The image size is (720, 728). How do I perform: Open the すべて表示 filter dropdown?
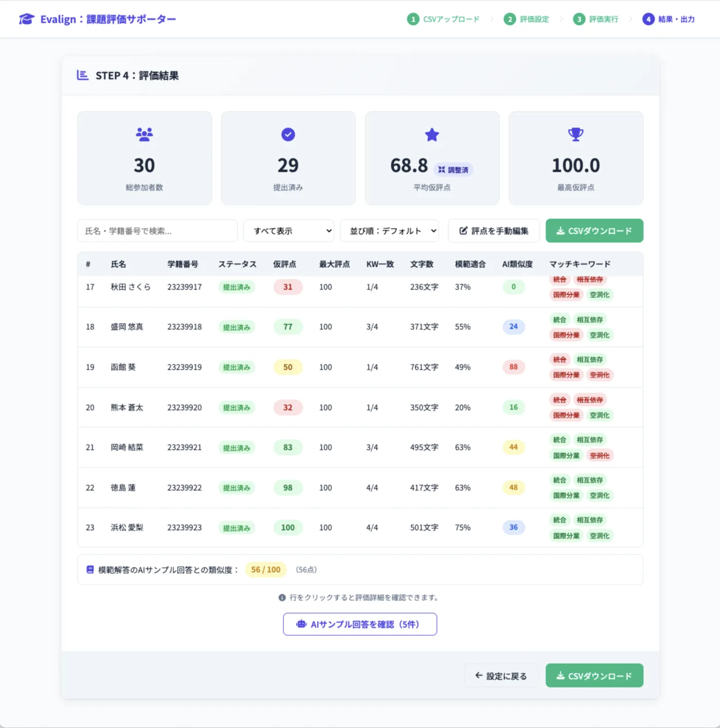tap(289, 231)
